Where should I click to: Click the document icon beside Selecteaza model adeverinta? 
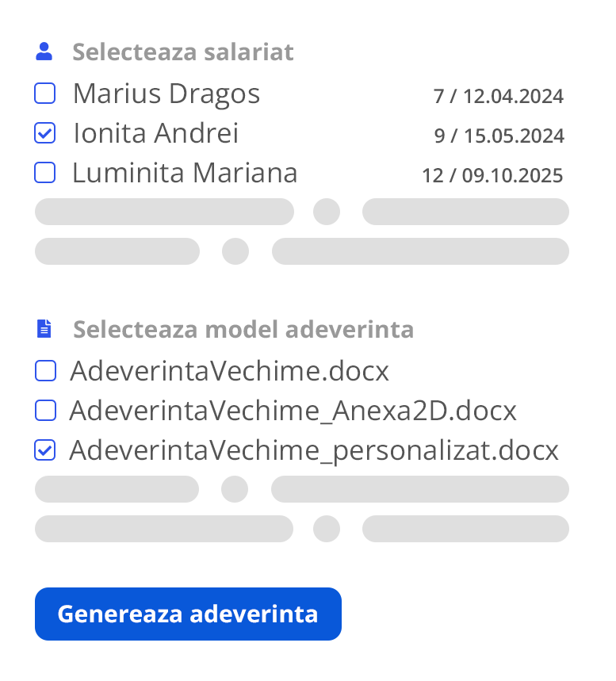click(x=45, y=328)
